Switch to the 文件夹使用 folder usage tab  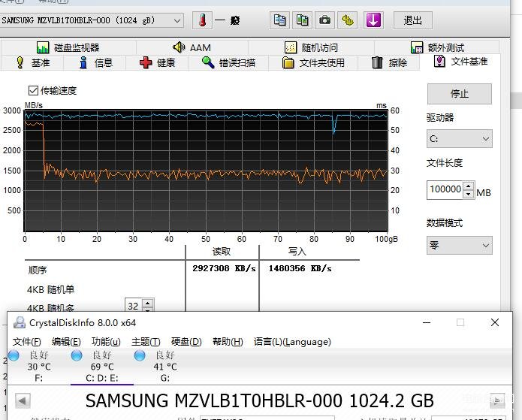[313, 62]
